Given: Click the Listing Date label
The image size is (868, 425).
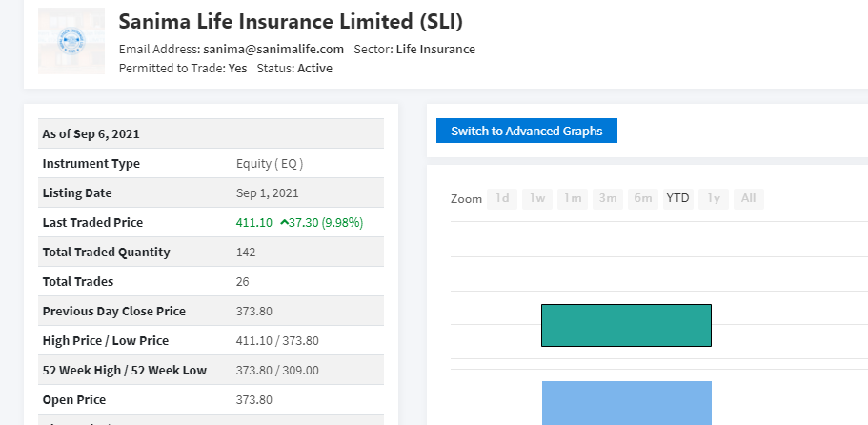Looking at the screenshot, I should [77, 193].
